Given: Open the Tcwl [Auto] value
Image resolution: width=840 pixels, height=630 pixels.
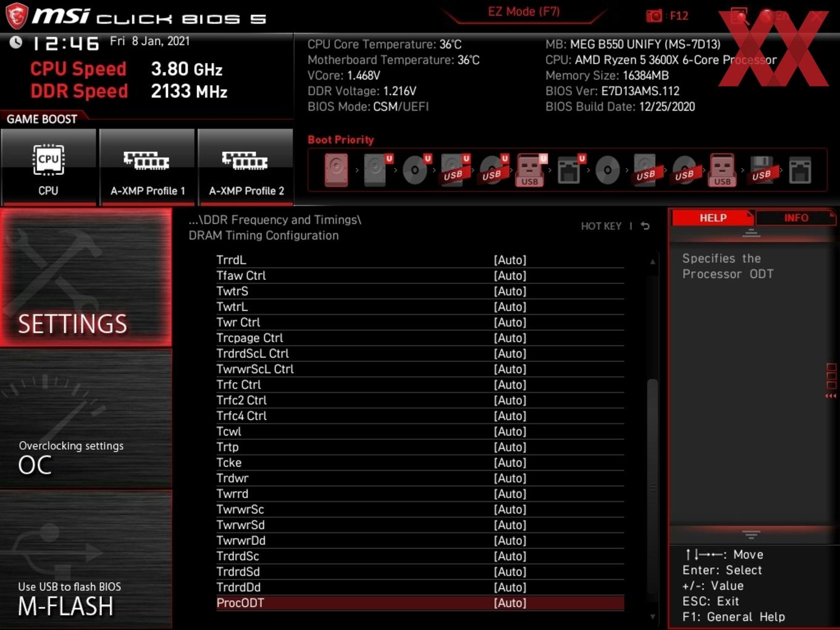Looking at the screenshot, I should [x=510, y=431].
